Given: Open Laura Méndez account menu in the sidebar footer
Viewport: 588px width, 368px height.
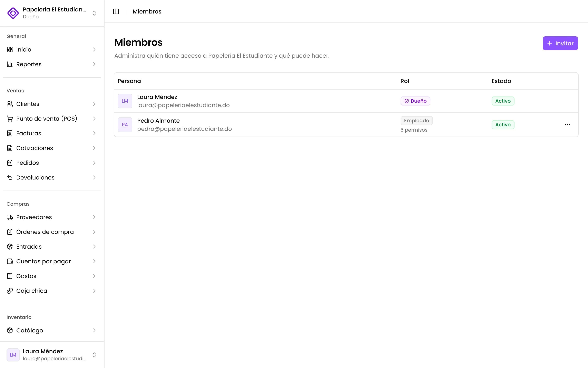Looking at the screenshot, I should point(52,355).
